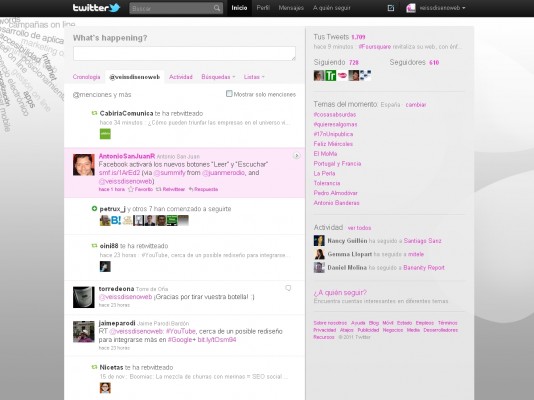Open trending topic Pedro Almodóvar
This screenshot has height=400, width=534.
tap(335, 193)
